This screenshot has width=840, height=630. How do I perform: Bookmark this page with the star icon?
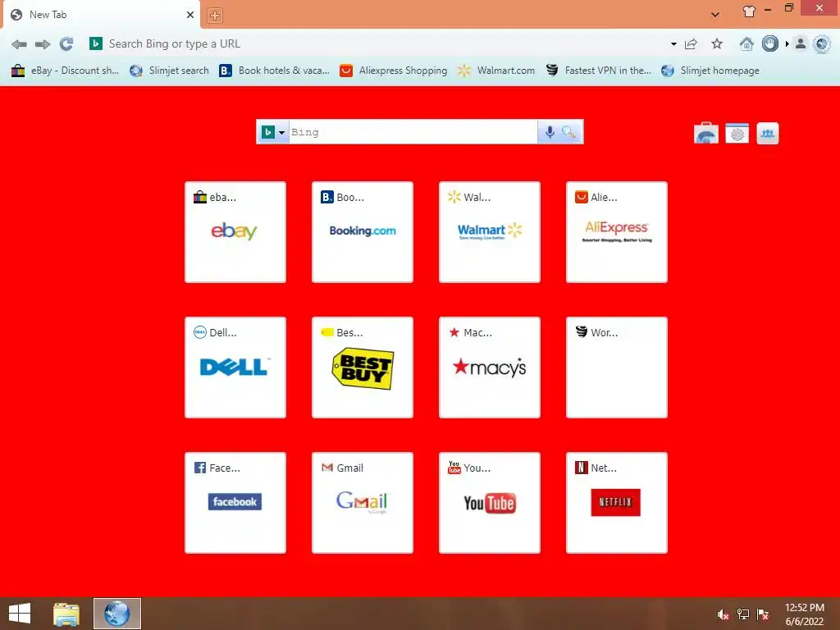point(717,44)
